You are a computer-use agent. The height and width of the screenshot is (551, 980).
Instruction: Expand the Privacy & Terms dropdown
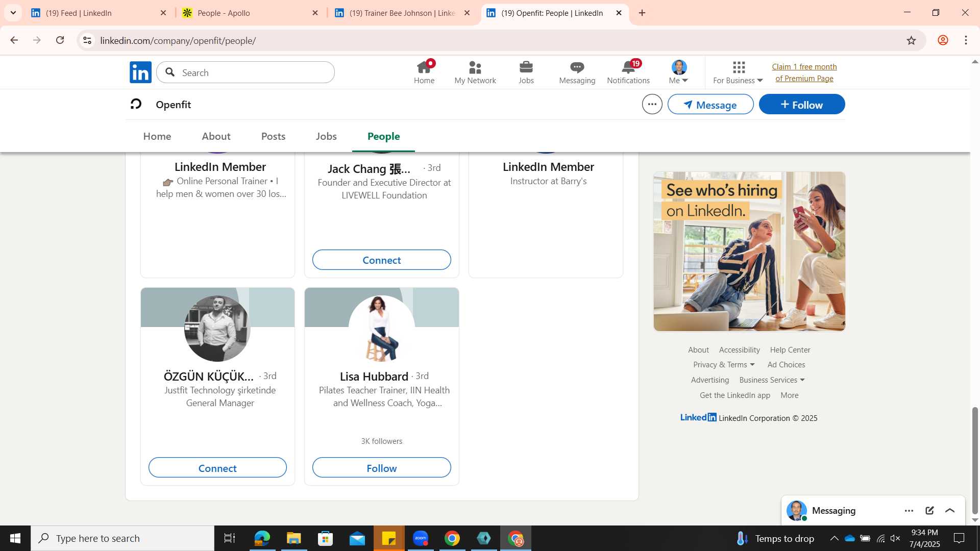[724, 365]
